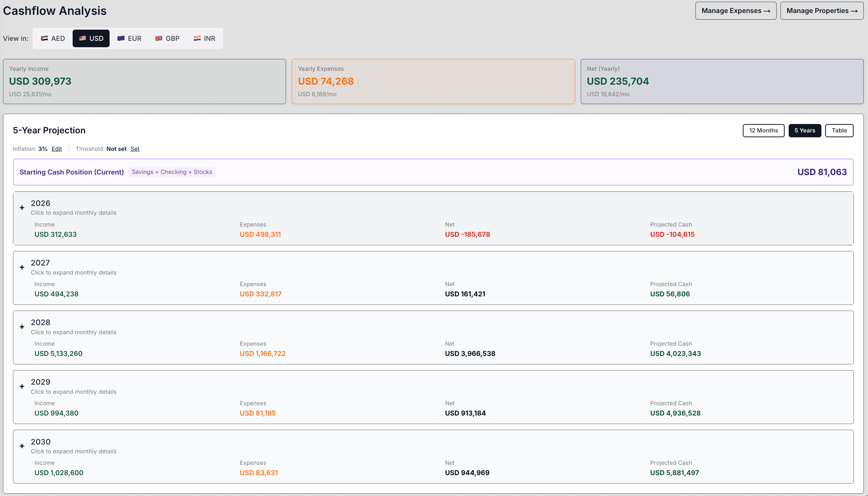The width and height of the screenshot is (868, 496).
Task: Expand 2027 monthly details plus icon
Action: tap(22, 267)
